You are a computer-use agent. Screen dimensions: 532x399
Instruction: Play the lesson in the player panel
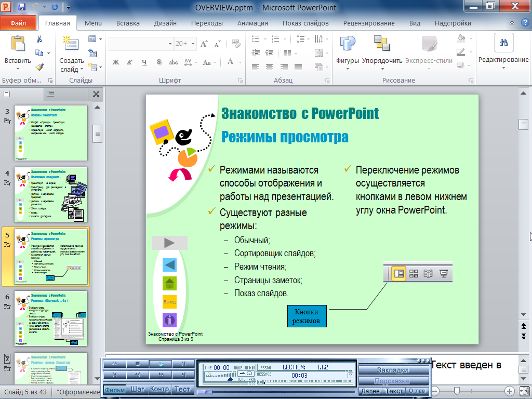[161, 364]
